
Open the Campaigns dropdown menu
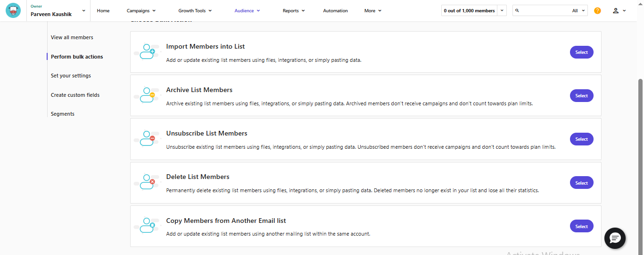click(141, 10)
